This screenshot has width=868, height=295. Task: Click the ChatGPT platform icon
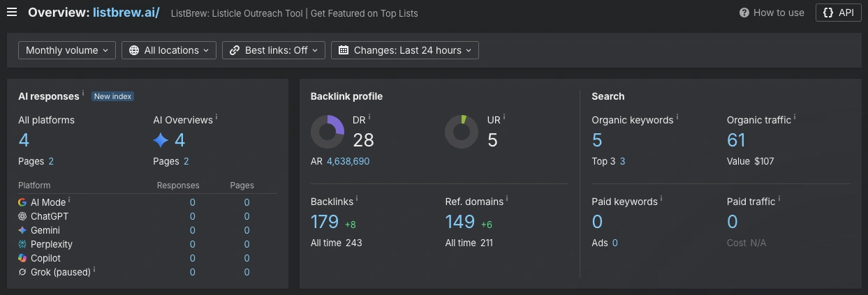(22, 216)
